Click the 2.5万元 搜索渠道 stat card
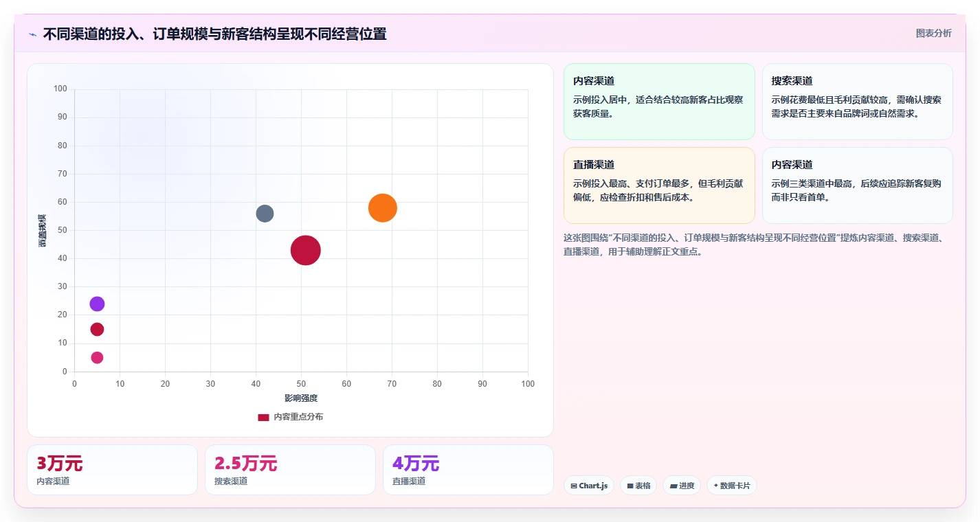Image resolution: width=980 pixels, height=522 pixels. click(290, 470)
